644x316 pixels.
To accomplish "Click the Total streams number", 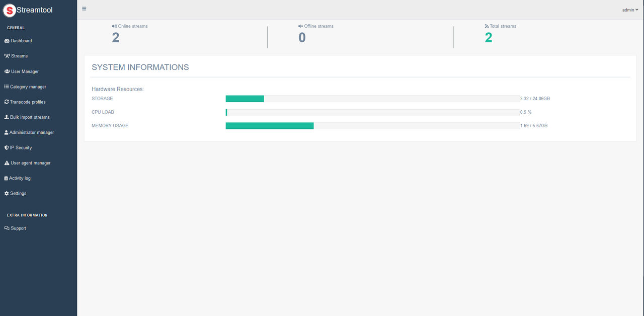I will tap(488, 38).
